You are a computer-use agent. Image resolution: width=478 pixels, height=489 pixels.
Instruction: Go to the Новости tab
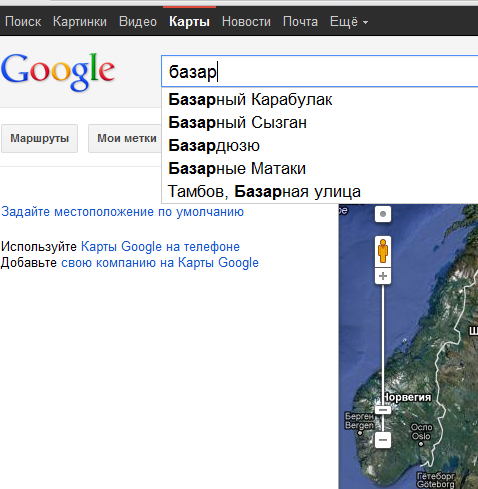(x=246, y=22)
